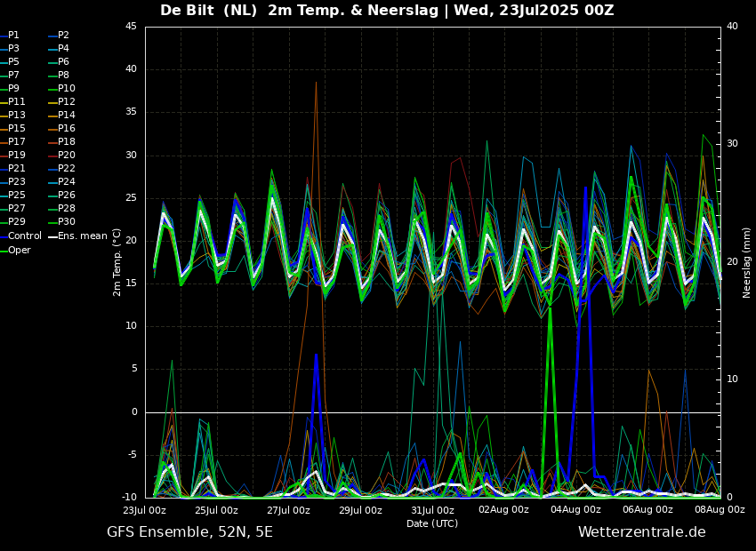Select the P10 legend entry

[x=67, y=89]
